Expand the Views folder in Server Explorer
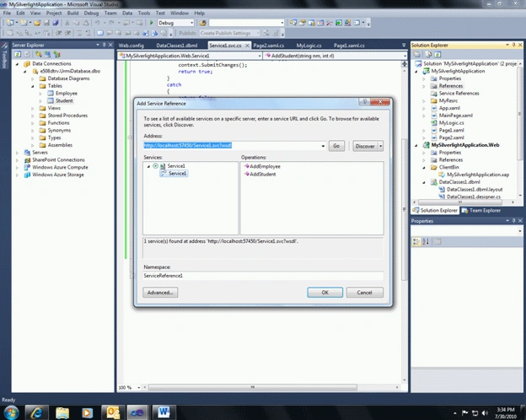This screenshot has height=420, width=526. pyautogui.click(x=33, y=109)
